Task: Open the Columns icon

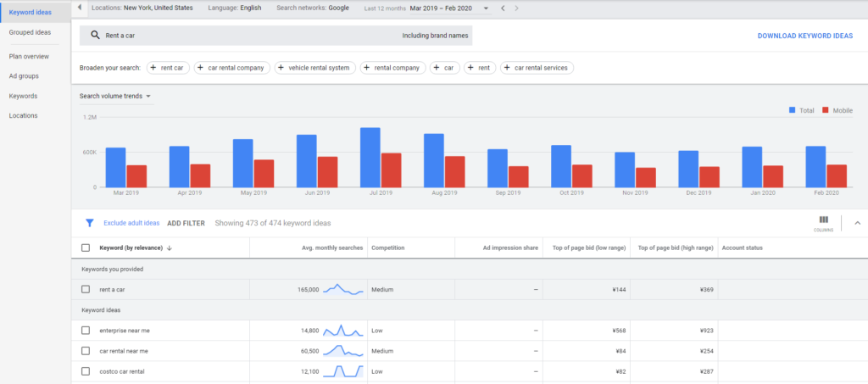Action: [823, 223]
